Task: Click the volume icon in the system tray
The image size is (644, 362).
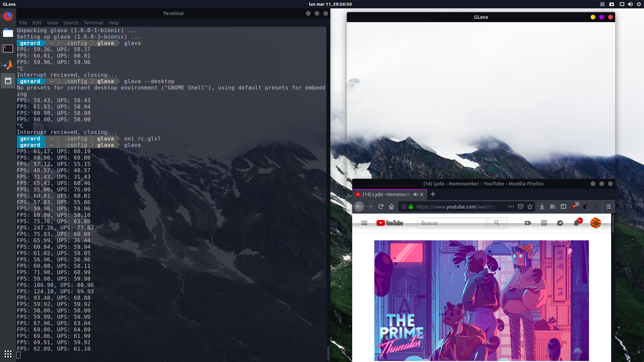Action: point(630,4)
